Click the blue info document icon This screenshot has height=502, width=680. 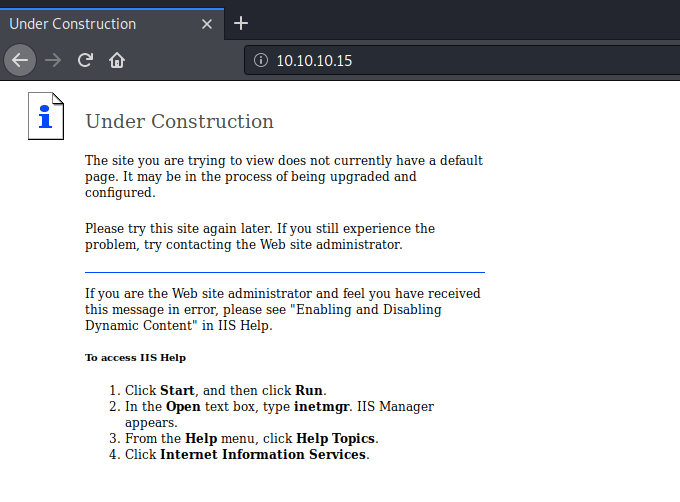point(45,117)
